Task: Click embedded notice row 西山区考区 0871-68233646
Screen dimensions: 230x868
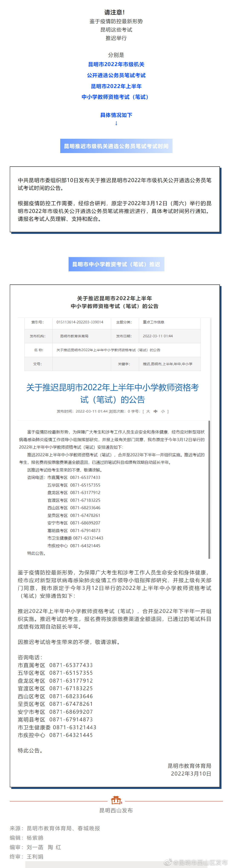Action: (74, 508)
